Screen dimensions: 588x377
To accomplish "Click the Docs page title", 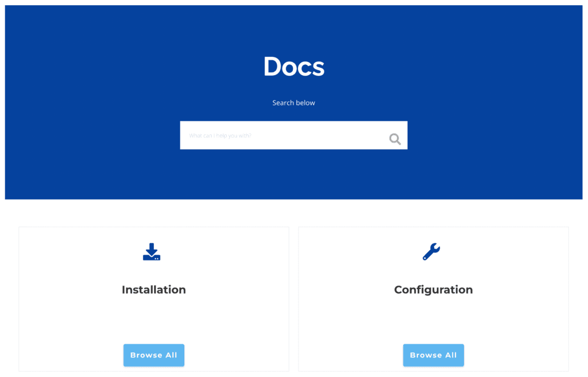I will point(293,67).
